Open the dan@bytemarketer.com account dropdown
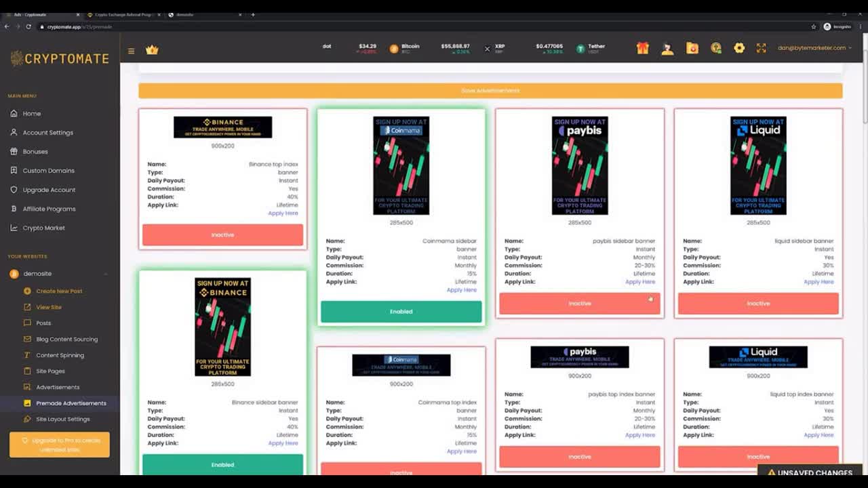868x488 pixels. (814, 48)
